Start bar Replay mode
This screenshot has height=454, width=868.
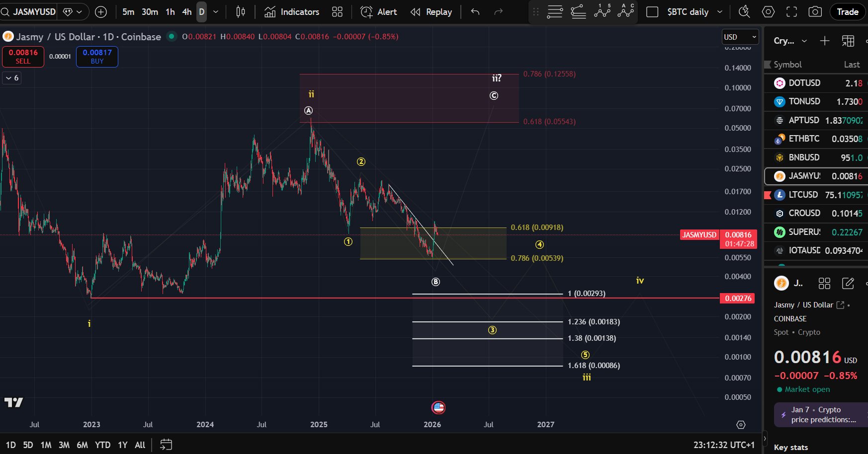click(x=431, y=12)
